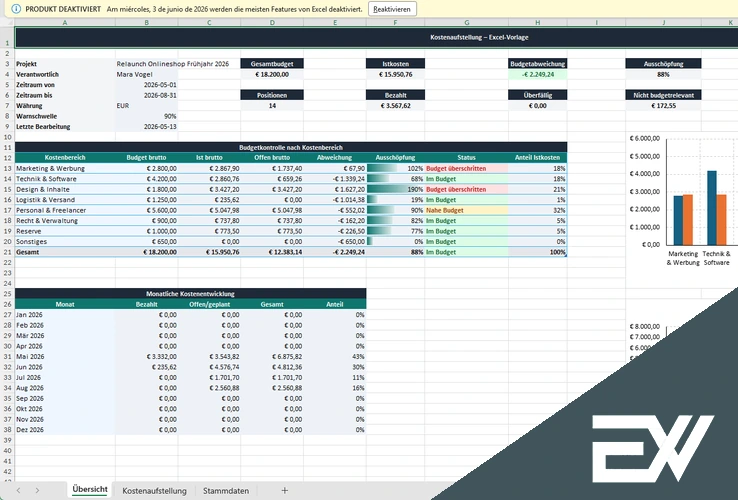Click the Warnschwelle value 90%
The image size is (738, 500).
coord(146,116)
